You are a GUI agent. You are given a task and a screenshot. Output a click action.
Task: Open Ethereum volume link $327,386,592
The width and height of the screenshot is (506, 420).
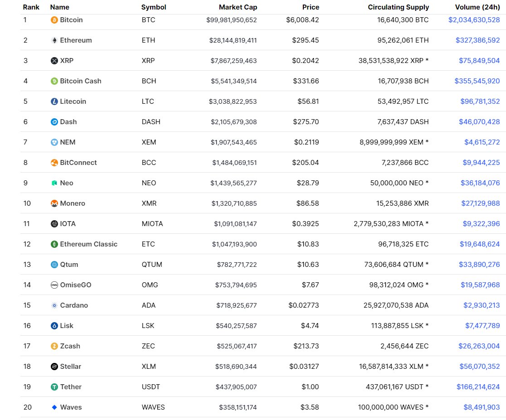[477, 40]
